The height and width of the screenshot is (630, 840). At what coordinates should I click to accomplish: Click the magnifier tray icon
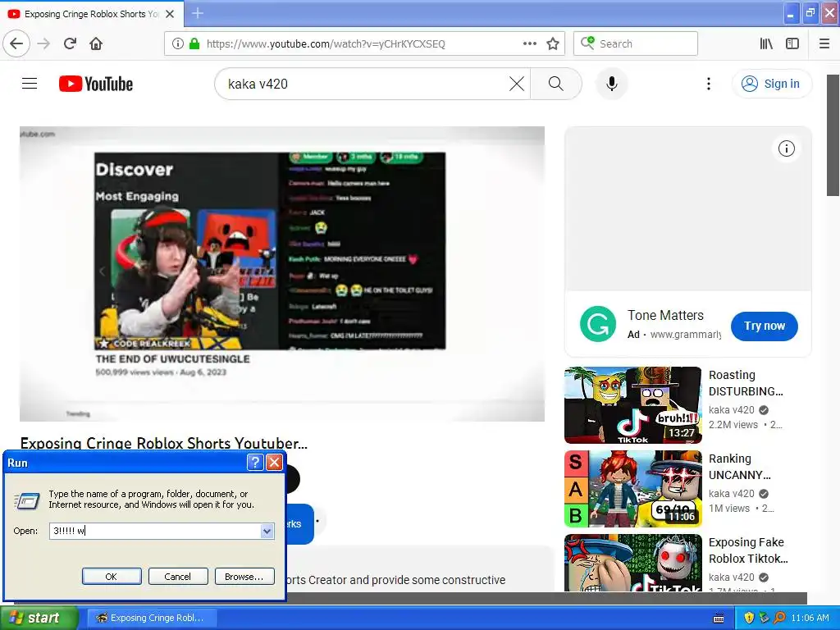click(x=779, y=618)
